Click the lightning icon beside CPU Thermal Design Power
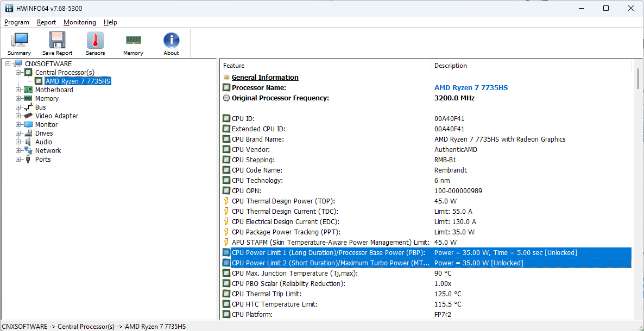 [x=226, y=201]
